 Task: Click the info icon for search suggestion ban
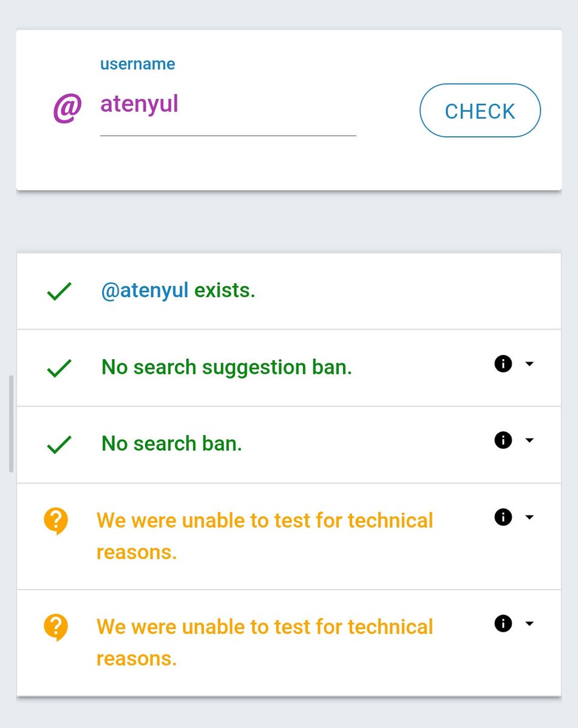pos(503,364)
